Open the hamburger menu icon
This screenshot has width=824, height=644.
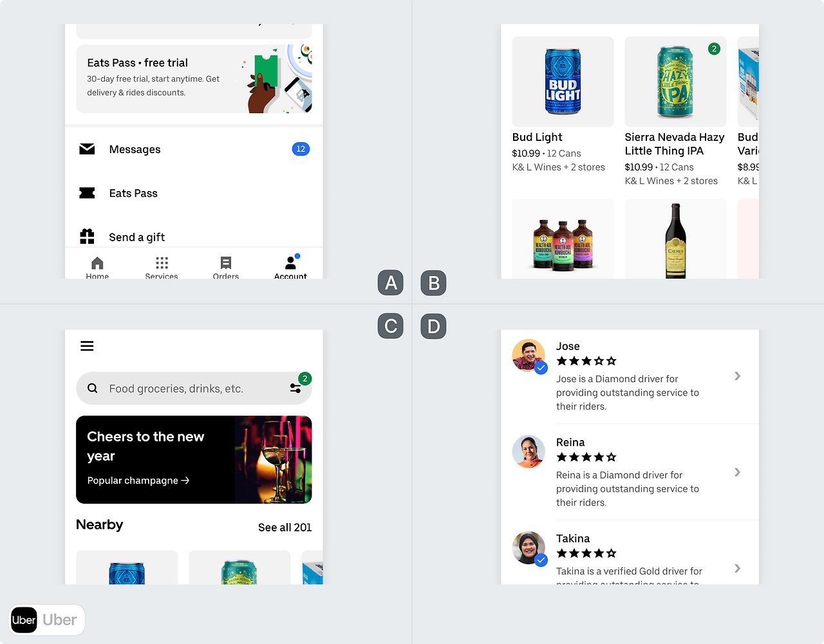tap(87, 346)
